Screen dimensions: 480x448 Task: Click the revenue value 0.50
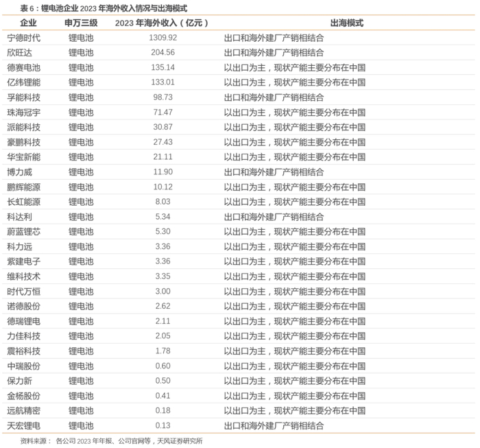[163, 381]
